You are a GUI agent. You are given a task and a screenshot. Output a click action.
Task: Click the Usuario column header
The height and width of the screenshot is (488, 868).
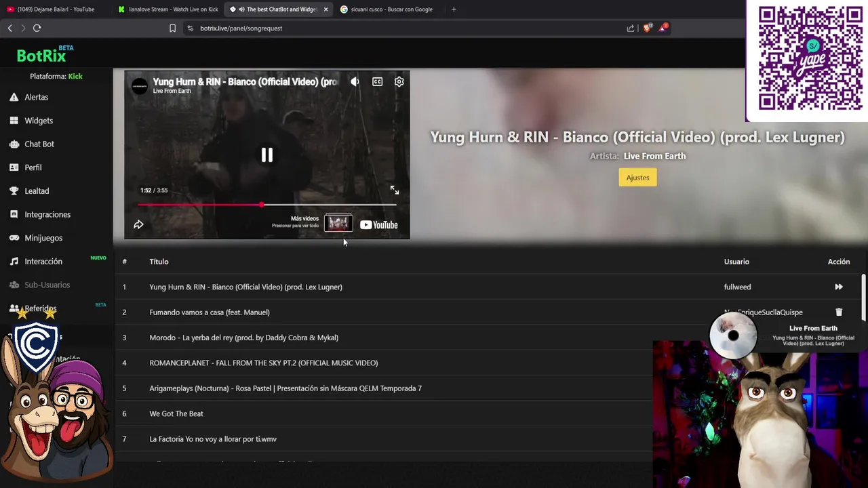pos(736,262)
